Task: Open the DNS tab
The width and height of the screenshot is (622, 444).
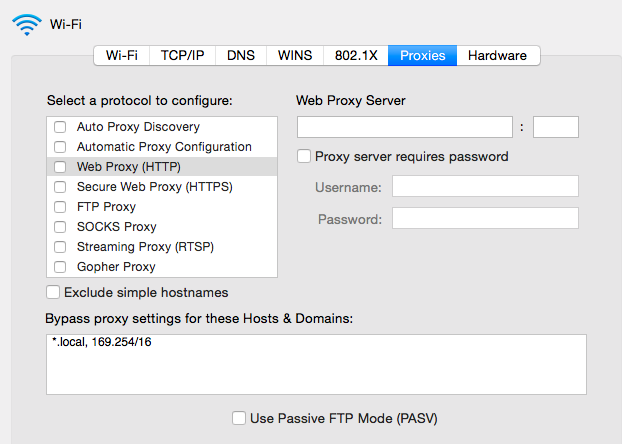Action: click(241, 56)
